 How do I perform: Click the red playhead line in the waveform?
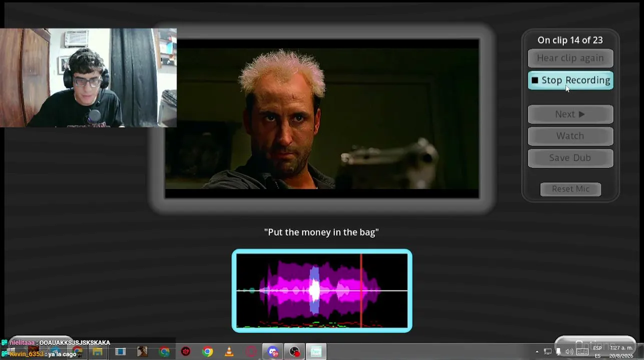[x=361, y=290]
